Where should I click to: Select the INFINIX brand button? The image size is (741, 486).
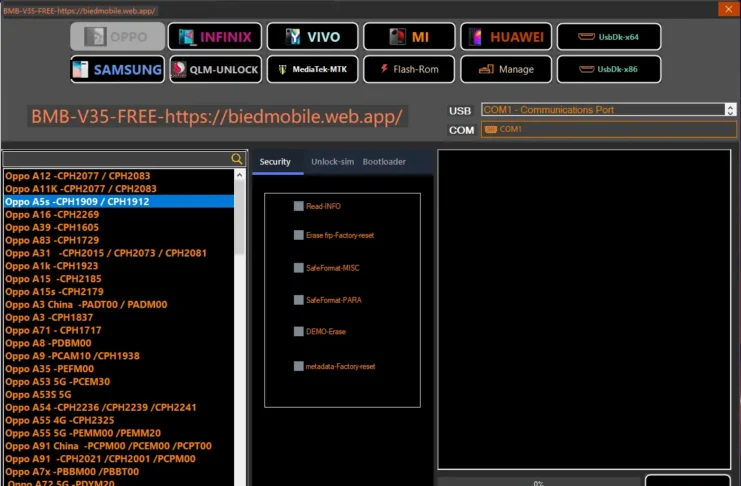[215, 36]
